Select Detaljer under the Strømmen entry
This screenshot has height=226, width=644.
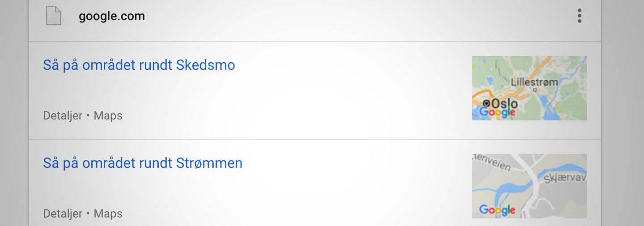coord(63,213)
